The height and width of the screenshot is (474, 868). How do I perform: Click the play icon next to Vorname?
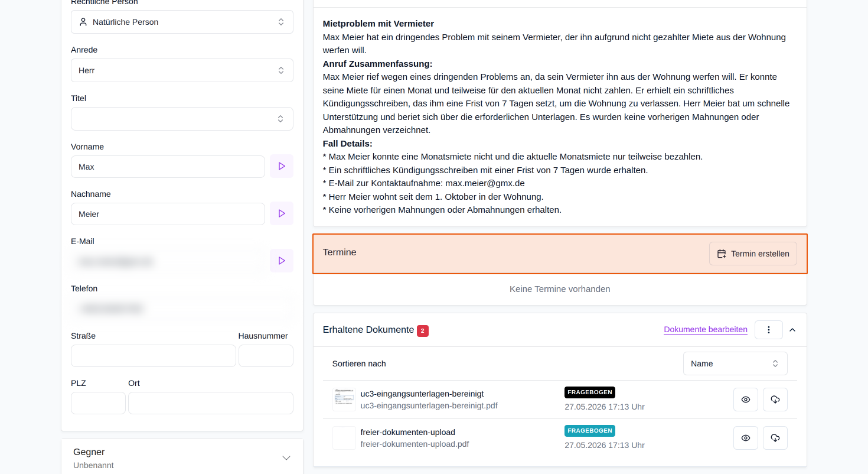pos(282,166)
